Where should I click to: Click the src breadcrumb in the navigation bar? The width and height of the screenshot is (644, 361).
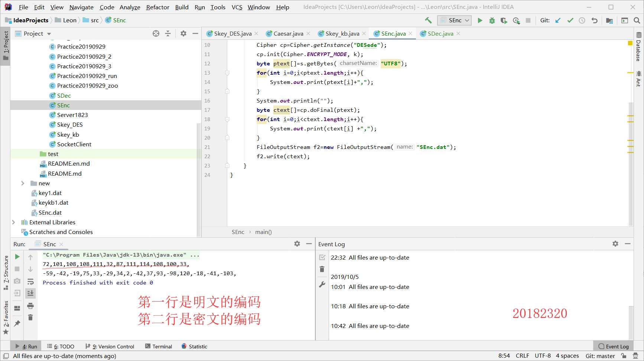(x=91, y=20)
